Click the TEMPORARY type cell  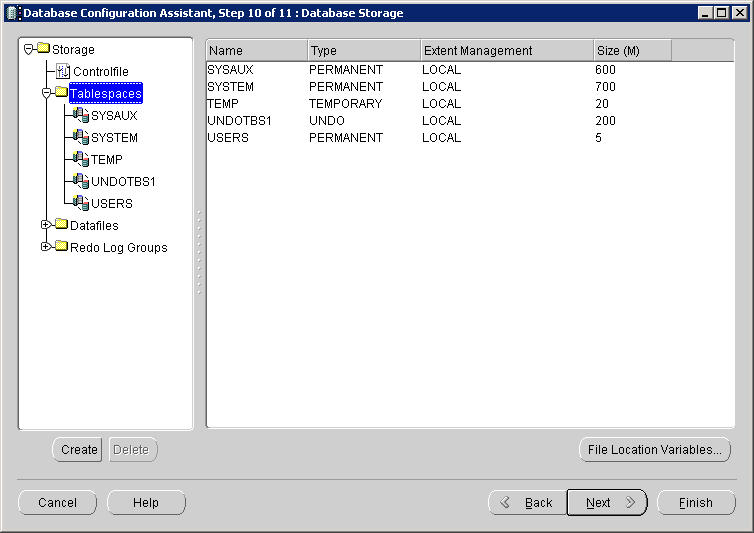[345, 103]
